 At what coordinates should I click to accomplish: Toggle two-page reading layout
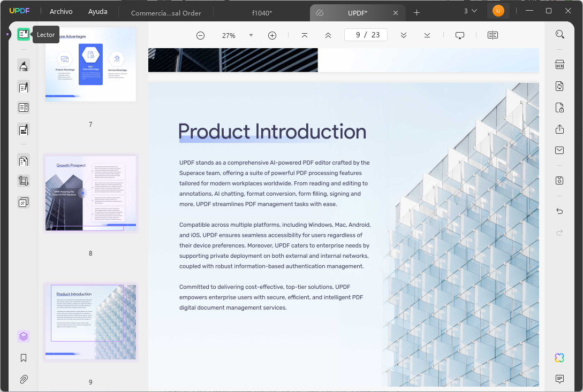click(x=492, y=35)
